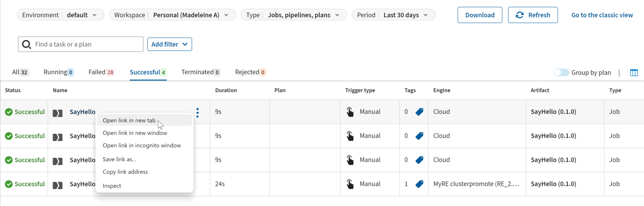Choose Open link in new tab
The width and height of the screenshot is (644, 206).
129,120
